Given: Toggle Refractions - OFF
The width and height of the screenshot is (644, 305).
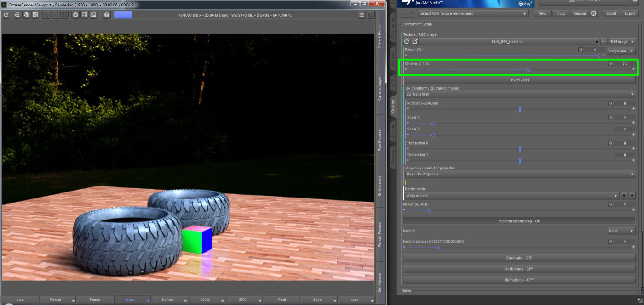Looking at the screenshot, I should 519,280.
